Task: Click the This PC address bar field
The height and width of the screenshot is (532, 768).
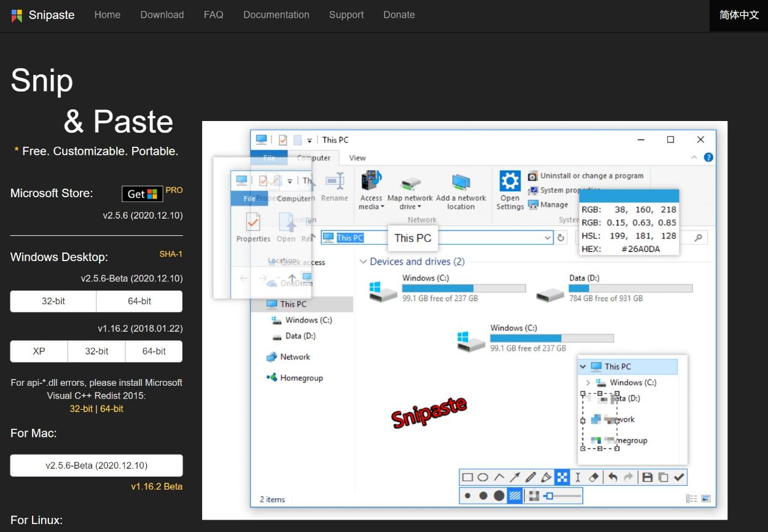Action: 437,238
